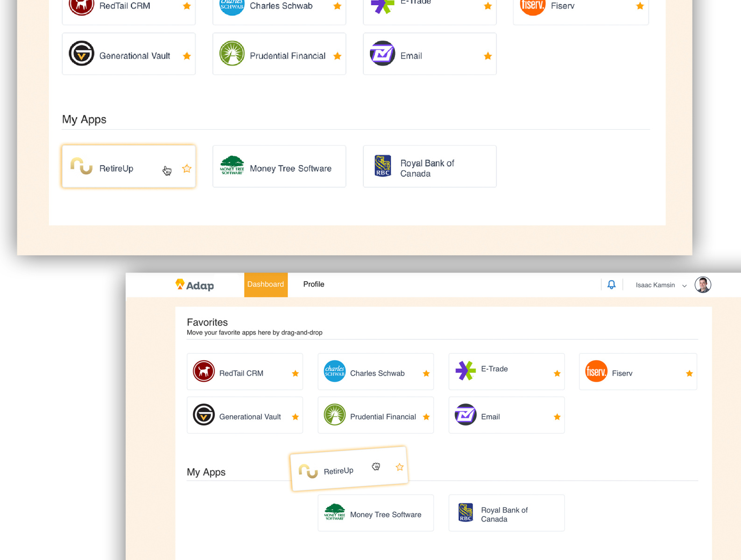This screenshot has width=741, height=560.
Task: Expand the Isaac Kamsin user menu chevron
Action: pyautogui.click(x=685, y=286)
